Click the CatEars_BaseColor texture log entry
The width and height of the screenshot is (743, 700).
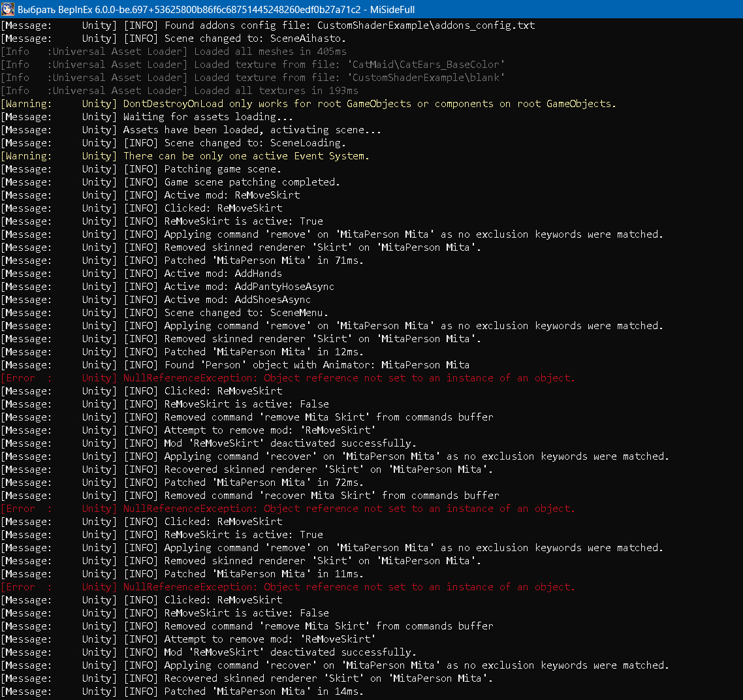[x=349, y=65]
